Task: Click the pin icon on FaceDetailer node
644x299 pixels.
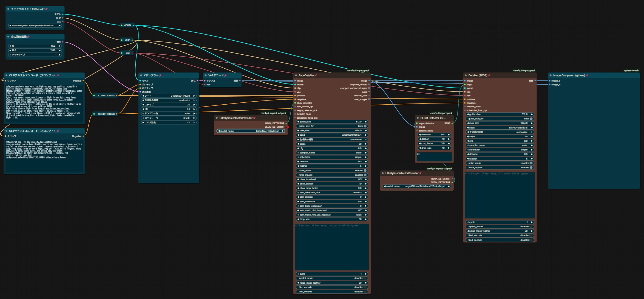Action: coord(316,76)
